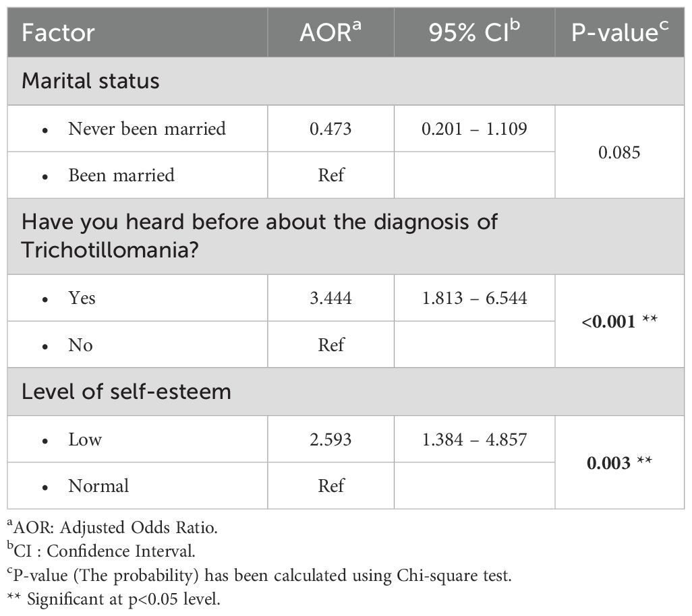Image resolution: width=692 pixels, height=616 pixels.
Task: Click the Trichotillomania diagnosis question heading
Action: click(x=260, y=235)
